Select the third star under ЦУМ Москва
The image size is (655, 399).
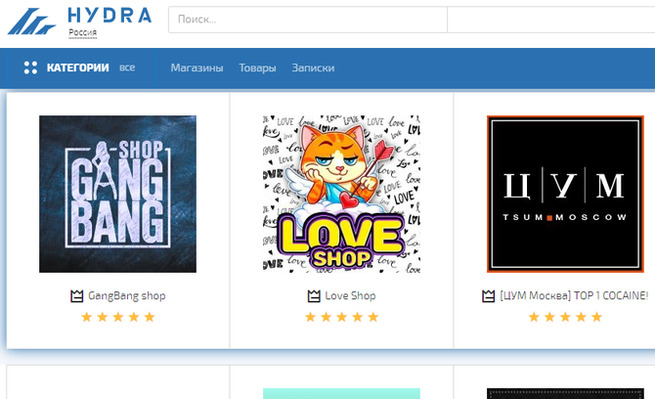pyautogui.click(x=565, y=317)
